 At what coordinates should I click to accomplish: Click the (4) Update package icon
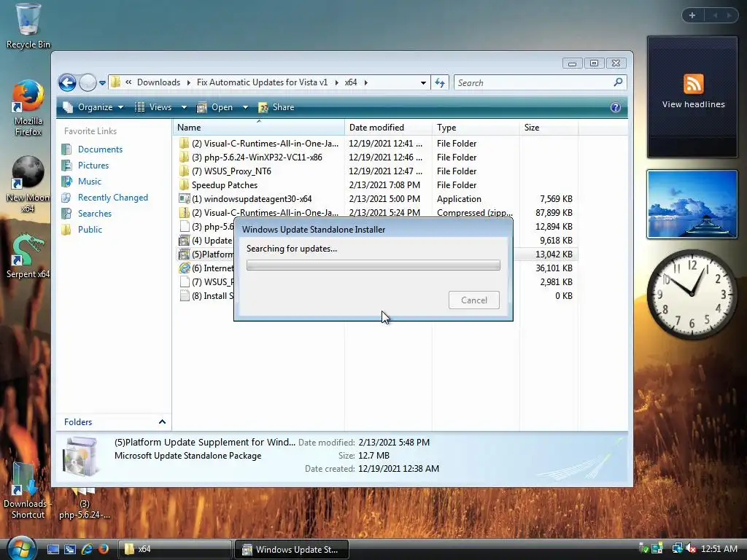point(185,241)
